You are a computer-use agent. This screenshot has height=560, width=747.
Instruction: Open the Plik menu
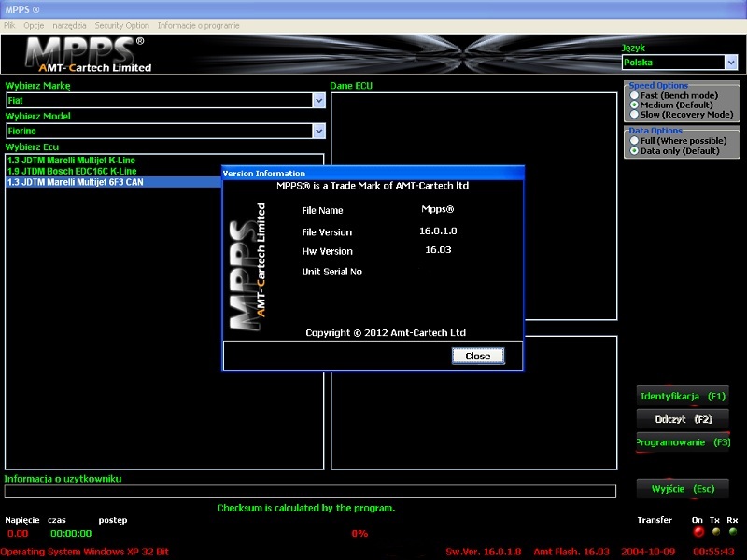coord(9,26)
